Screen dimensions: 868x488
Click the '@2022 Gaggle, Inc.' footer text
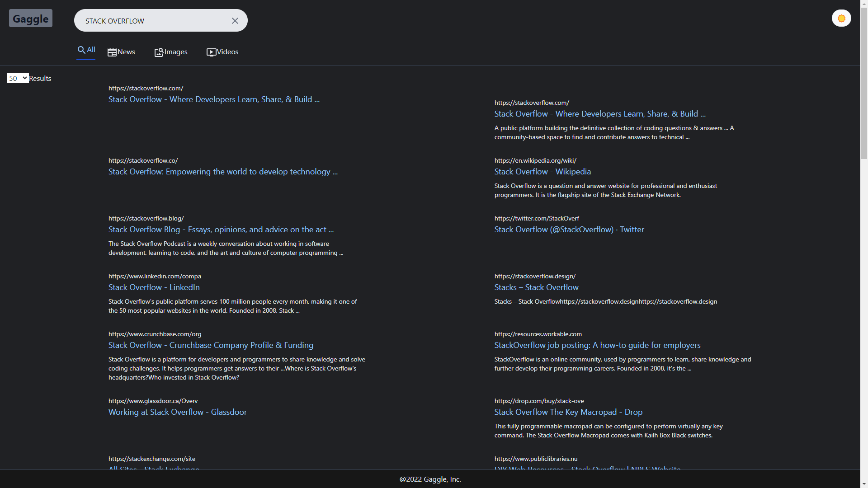pyautogui.click(x=430, y=479)
